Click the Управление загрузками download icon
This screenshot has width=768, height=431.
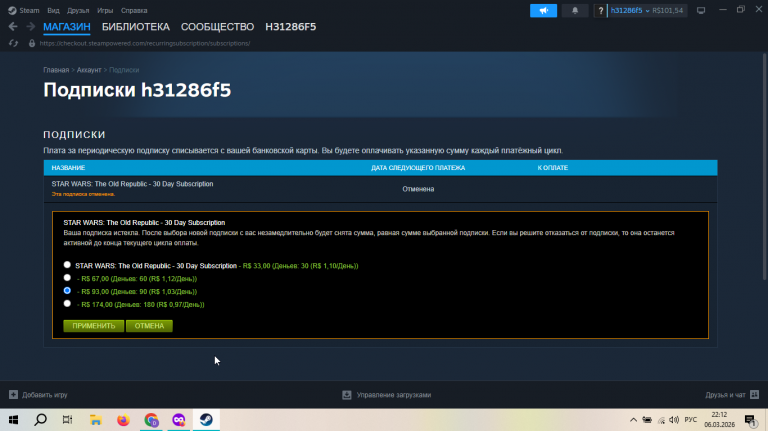point(347,394)
